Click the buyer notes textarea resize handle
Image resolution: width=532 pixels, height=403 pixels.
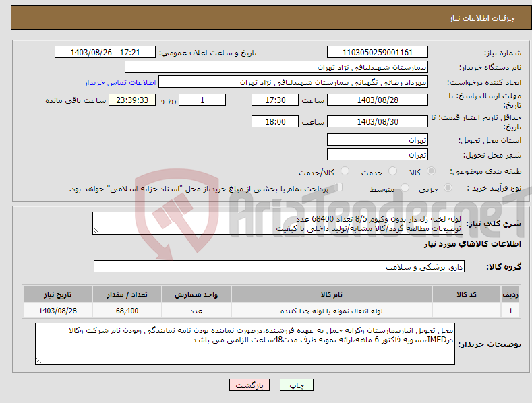coord(39,361)
